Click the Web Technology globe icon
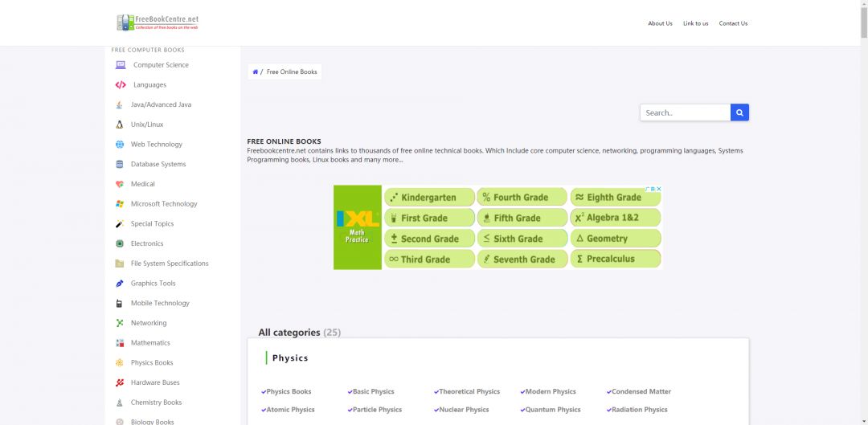The height and width of the screenshot is (425, 868). click(120, 145)
